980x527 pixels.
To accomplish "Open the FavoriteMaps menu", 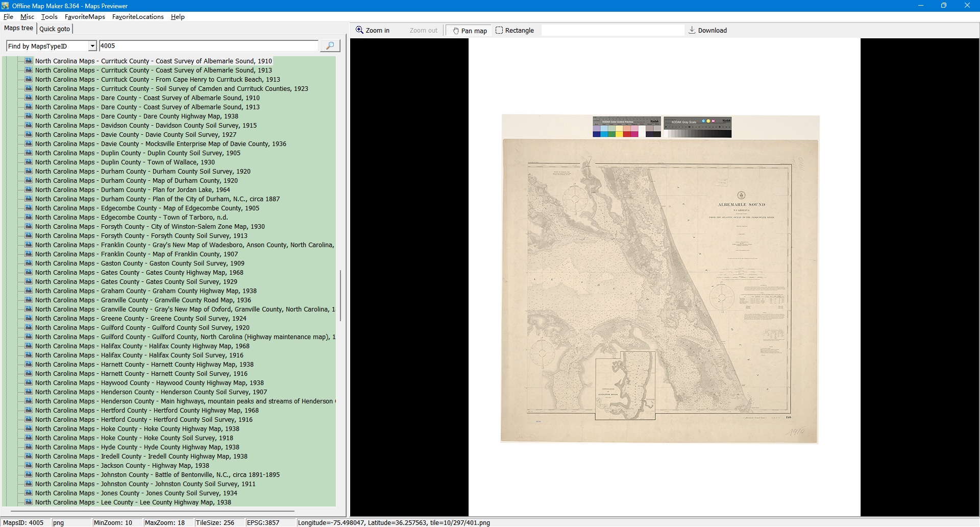I will 85,17.
